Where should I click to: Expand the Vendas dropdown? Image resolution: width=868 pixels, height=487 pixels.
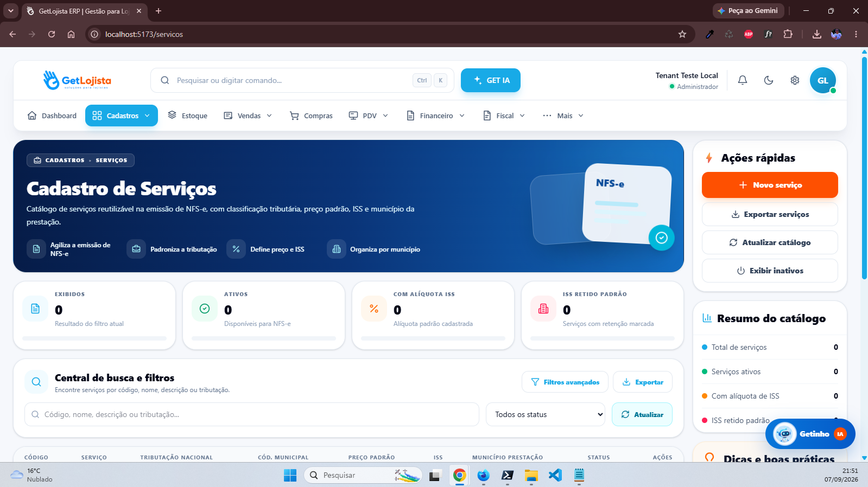(x=248, y=116)
